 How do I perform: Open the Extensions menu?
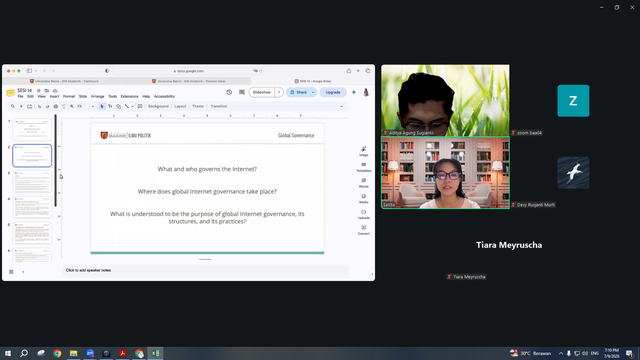pos(129,96)
